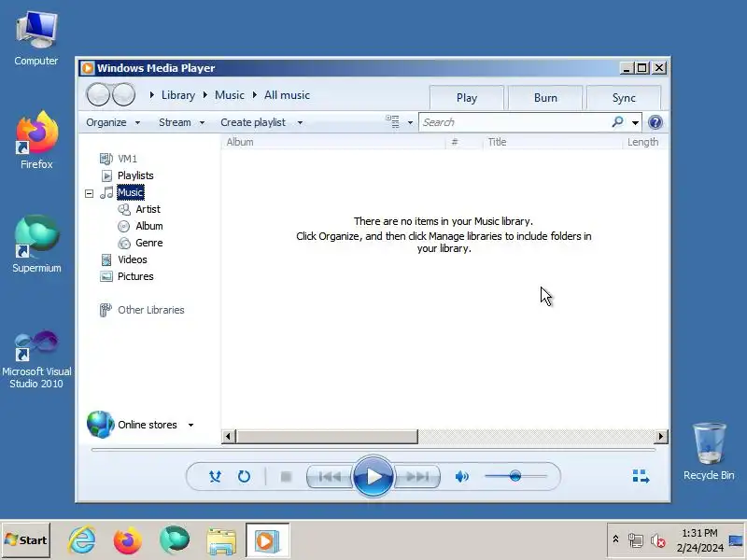Click the search magnifier icon
747x560 pixels.
point(618,122)
